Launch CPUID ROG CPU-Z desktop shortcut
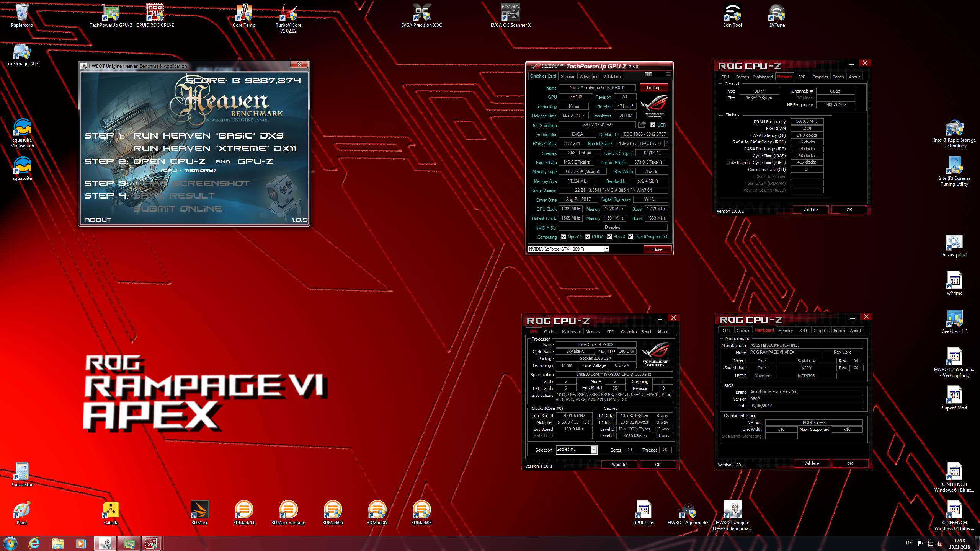This screenshot has height=551, width=980. click(155, 16)
